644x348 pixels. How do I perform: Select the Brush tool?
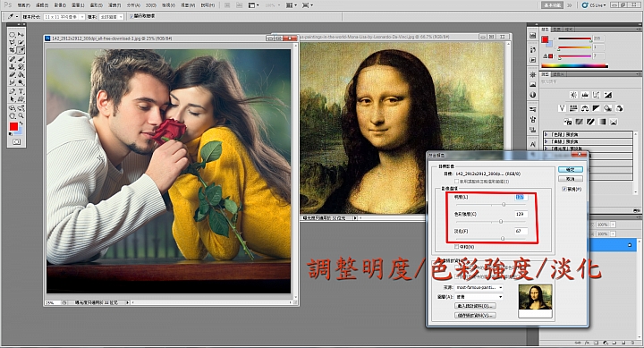point(21,59)
